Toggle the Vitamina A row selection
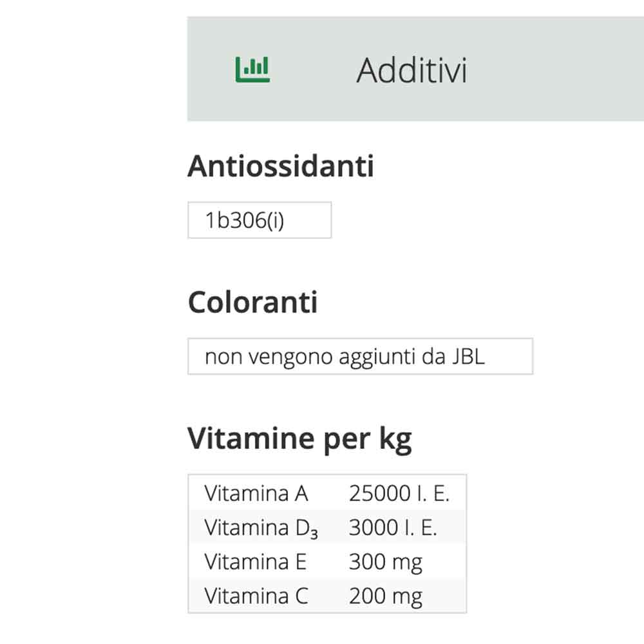 (x=325, y=493)
